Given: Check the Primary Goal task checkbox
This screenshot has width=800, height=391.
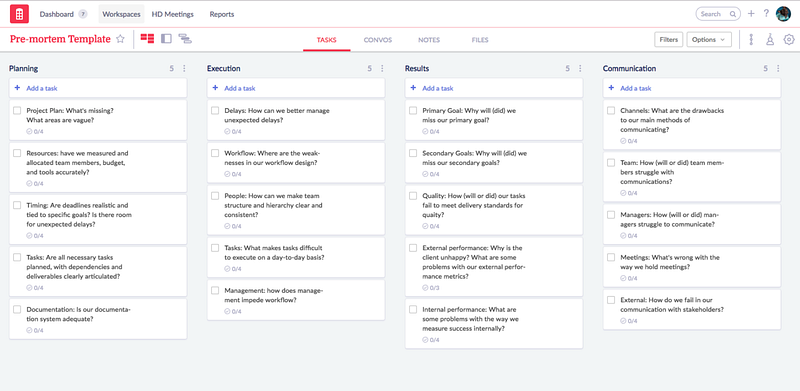Looking at the screenshot, I should click(413, 110).
